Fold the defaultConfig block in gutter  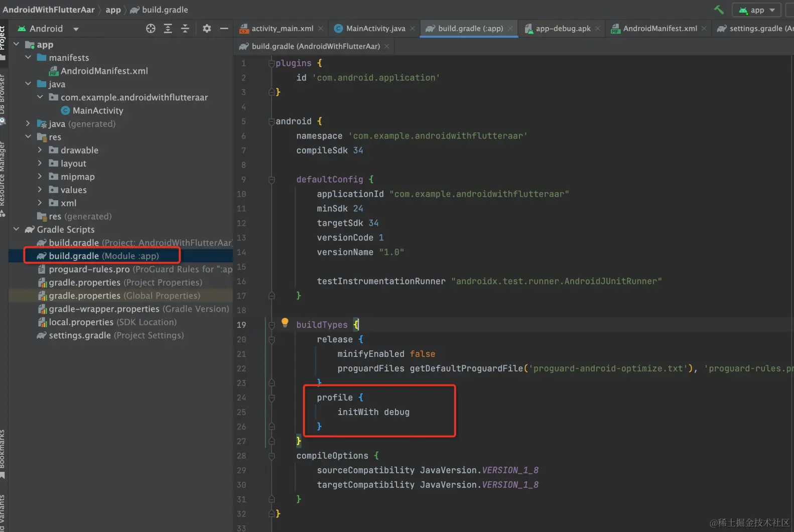tap(272, 180)
